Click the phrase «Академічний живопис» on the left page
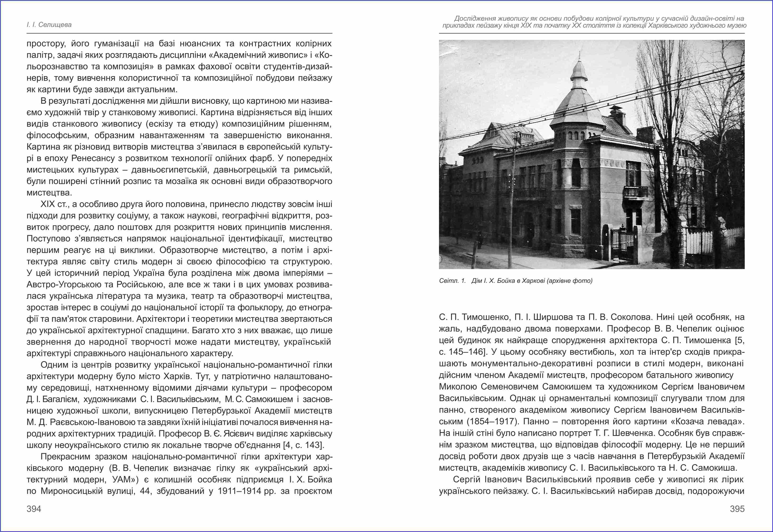The height and width of the screenshot is (532, 773). click(258, 55)
